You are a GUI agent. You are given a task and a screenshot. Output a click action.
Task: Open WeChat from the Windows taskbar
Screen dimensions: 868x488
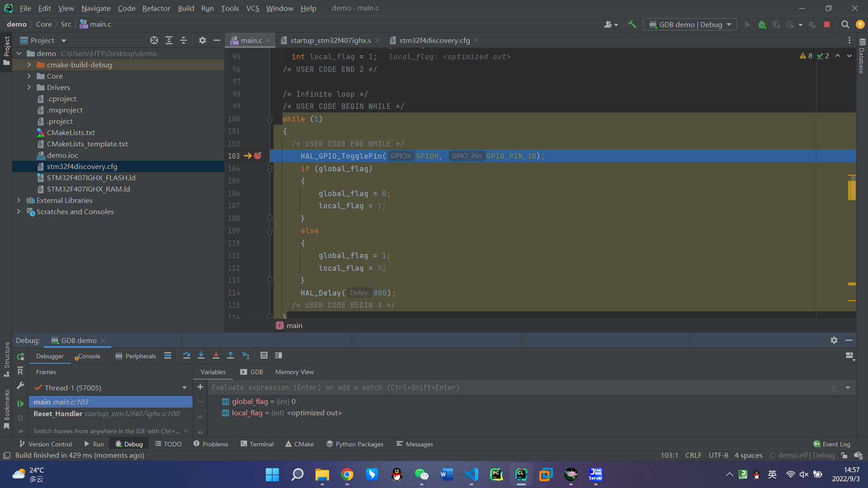click(421, 474)
